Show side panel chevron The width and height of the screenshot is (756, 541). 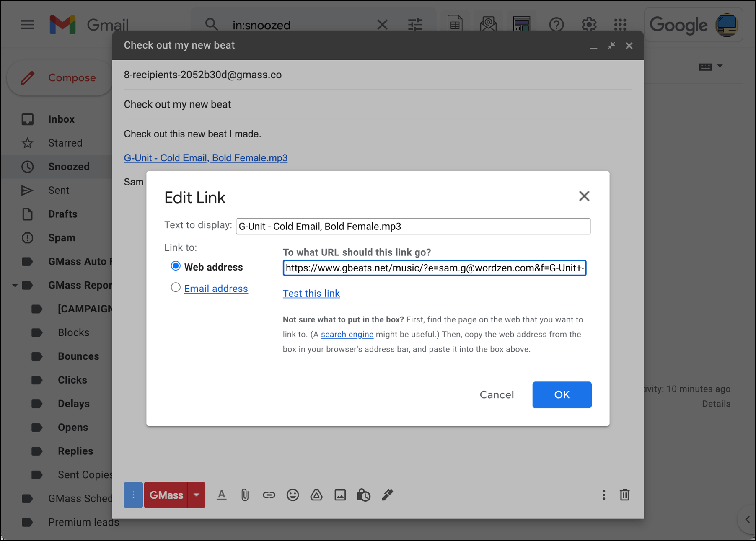pyautogui.click(x=748, y=519)
